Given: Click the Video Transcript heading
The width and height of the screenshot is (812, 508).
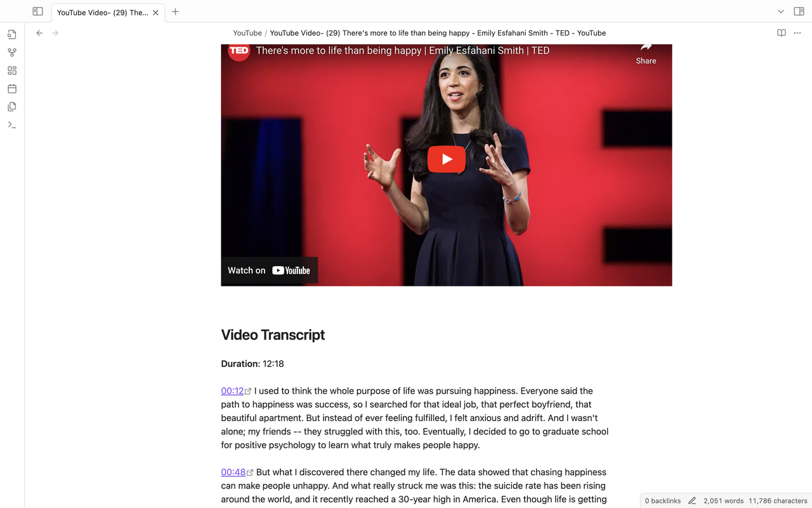Looking at the screenshot, I should (x=273, y=335).
